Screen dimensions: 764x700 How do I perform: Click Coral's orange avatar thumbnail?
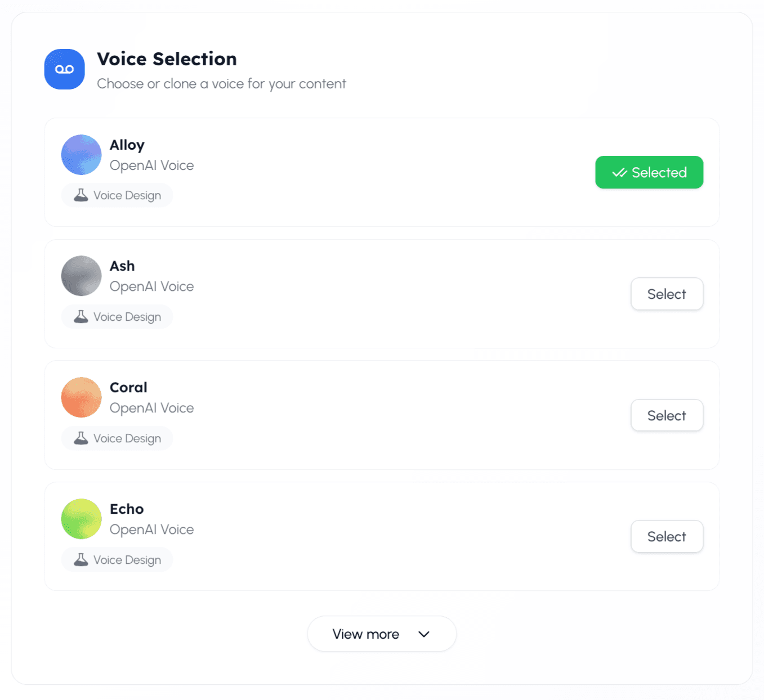click(x=81, y=397)
